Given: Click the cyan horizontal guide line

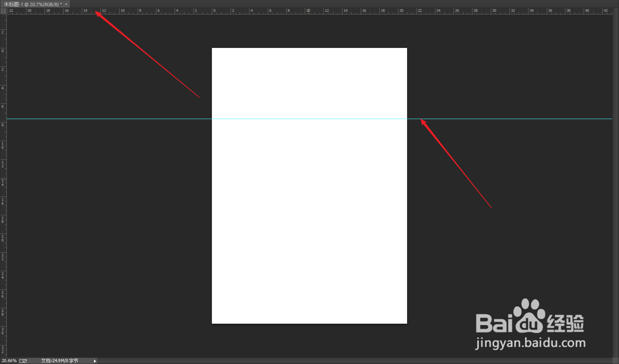Looking at the screenshot, I should [309, 119].
